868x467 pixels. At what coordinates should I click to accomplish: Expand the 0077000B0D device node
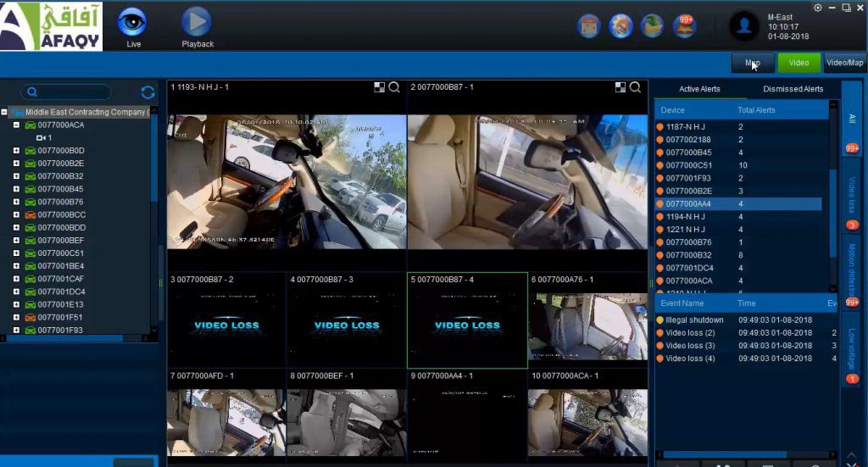click(x=16, y=151)
